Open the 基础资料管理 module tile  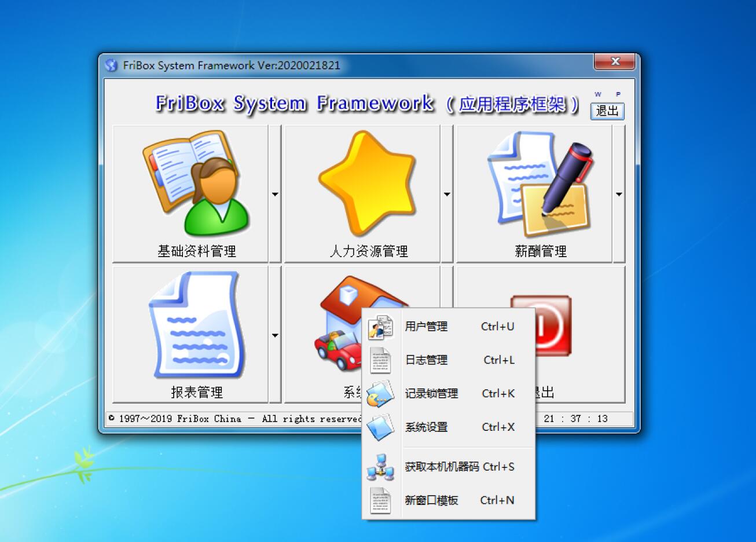pos(190,194)
